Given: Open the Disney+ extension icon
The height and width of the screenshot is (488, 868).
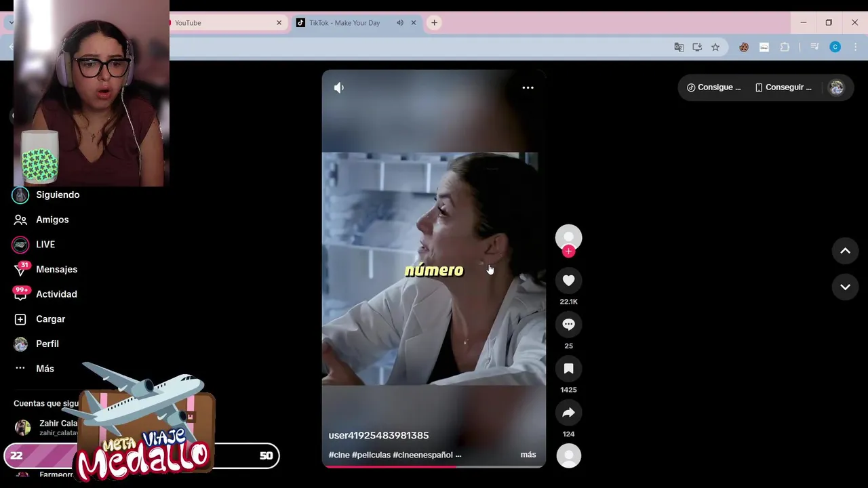Looking at the screenshot, I should tap(764, 47).
